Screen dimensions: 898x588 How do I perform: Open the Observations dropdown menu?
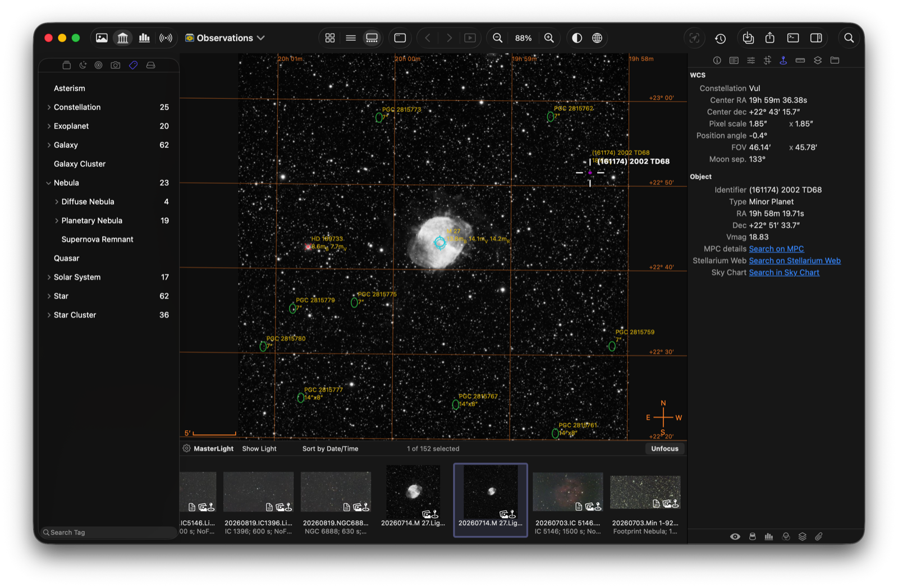click(x=225, y=38)
